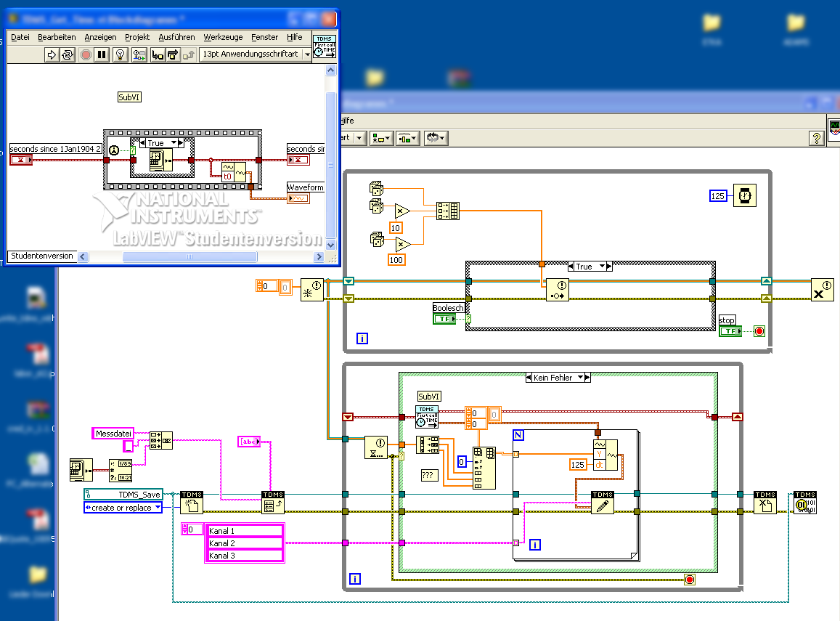Open the Hilfe menu of the back window
Viewport: 840px width, 621px height.
pos(348,121)
